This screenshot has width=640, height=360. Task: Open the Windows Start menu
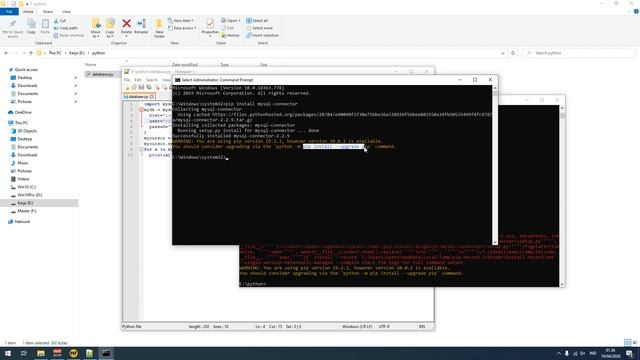point(8,353)
